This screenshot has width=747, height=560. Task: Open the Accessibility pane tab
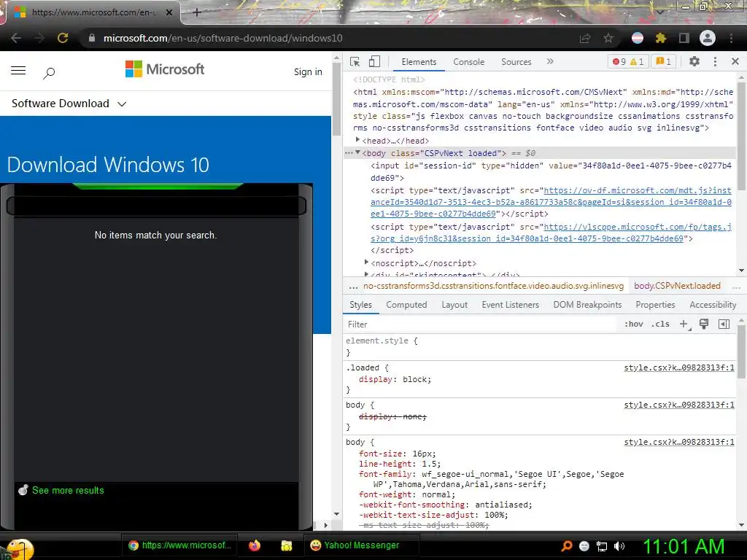click(x=713, y=305)
